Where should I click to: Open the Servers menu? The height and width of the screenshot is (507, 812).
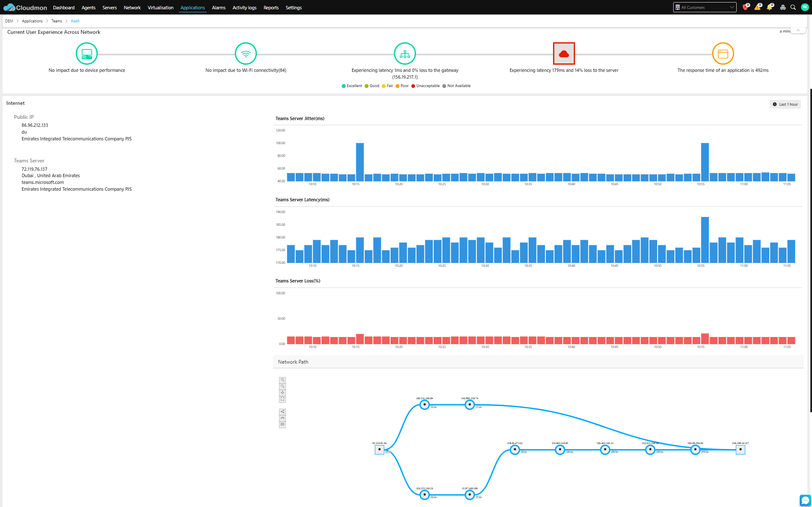[x=110, y=8]
